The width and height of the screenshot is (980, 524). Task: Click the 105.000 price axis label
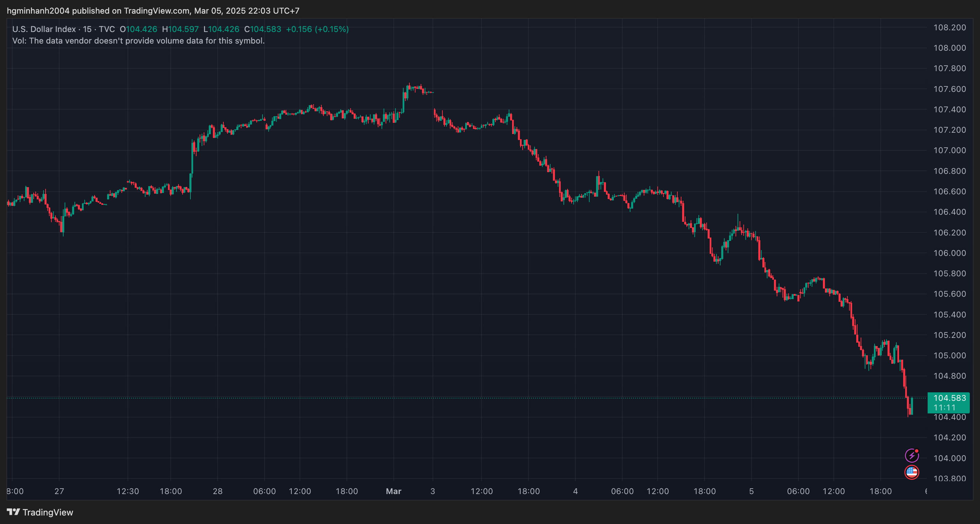pos(949,355)
